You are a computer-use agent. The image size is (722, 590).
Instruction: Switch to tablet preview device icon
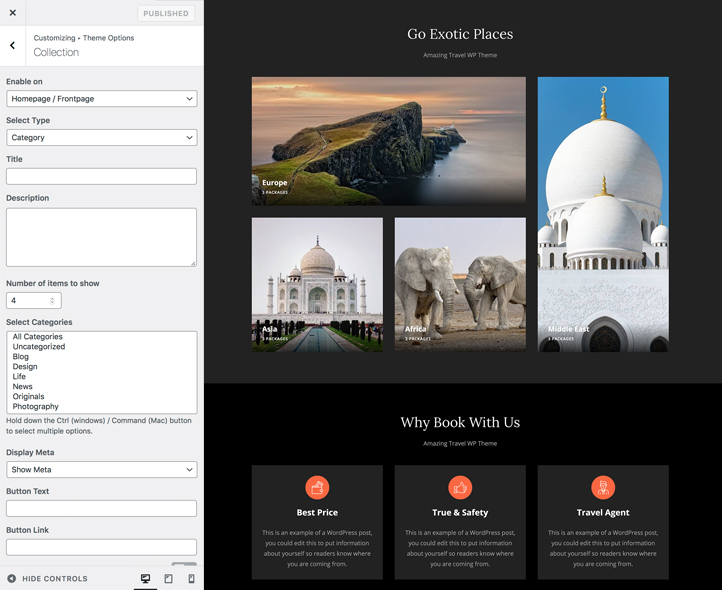168,578
